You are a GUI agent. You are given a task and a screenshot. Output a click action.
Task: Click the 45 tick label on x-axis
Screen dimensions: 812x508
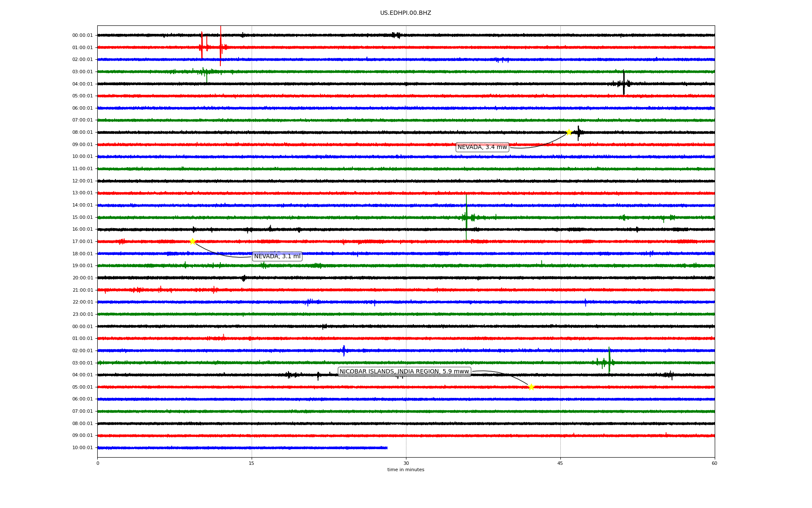click(560, 463)
